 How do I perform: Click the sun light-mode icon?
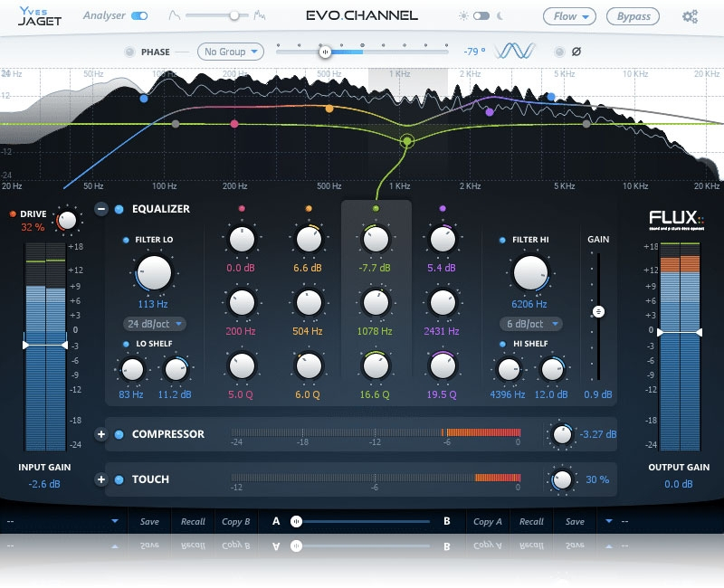[x=463, y=16]
